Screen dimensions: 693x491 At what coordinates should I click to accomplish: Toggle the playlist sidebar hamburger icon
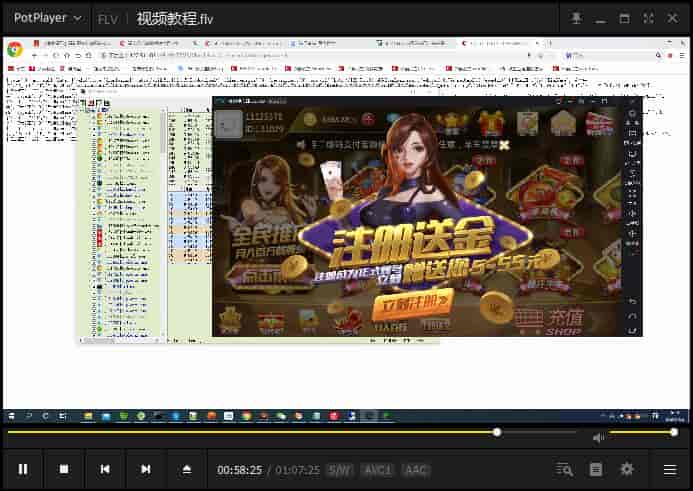[670, 469]
